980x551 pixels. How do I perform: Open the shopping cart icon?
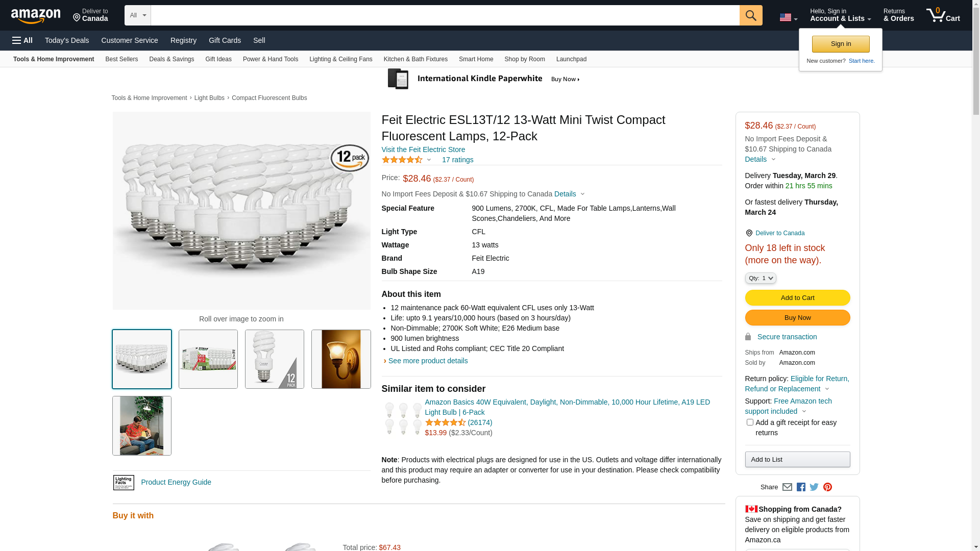tap(942, 15)
